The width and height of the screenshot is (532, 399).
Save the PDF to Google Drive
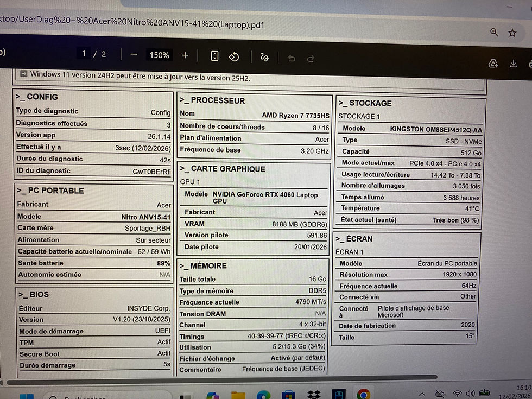[x=493, y=63]
